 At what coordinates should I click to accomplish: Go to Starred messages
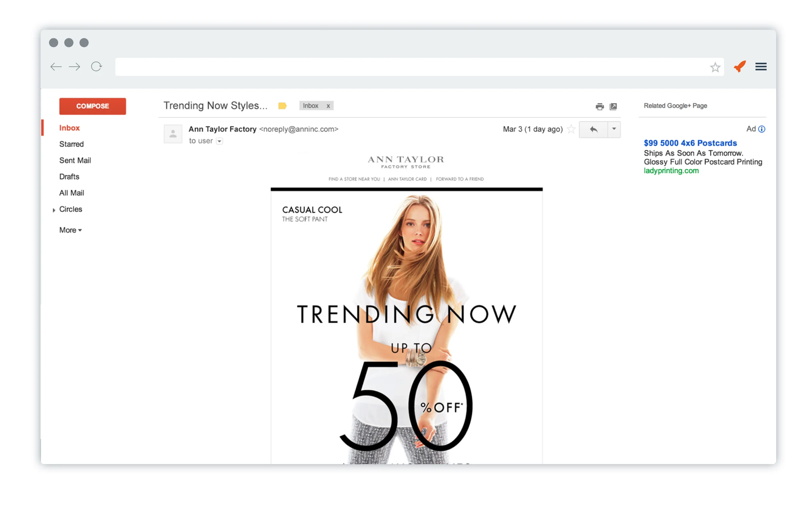[71, 144]
